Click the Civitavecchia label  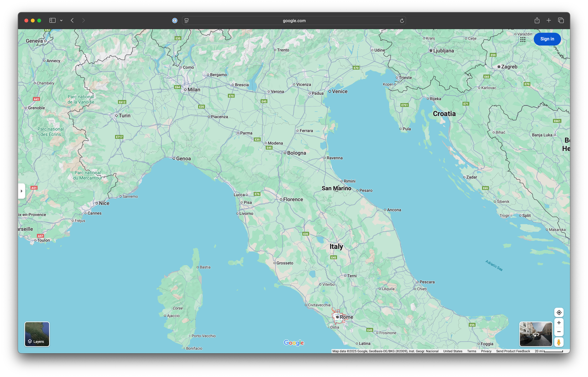point(319,305)
